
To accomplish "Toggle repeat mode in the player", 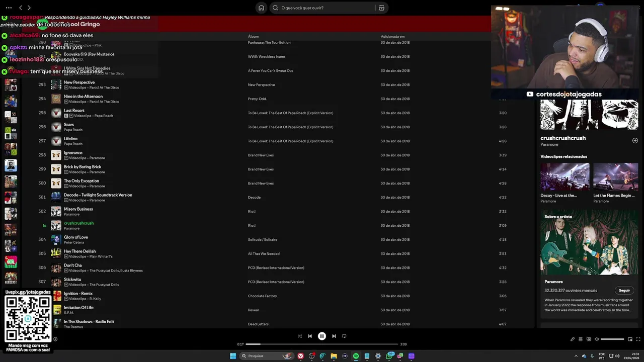I will [344, 336].
